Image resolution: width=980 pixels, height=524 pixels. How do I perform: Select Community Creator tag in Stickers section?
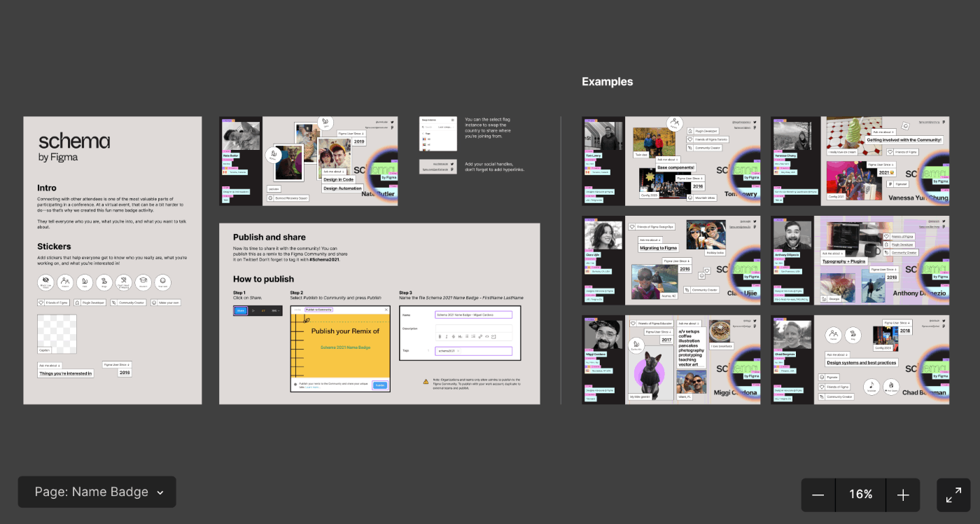click(x=128, y=303)
